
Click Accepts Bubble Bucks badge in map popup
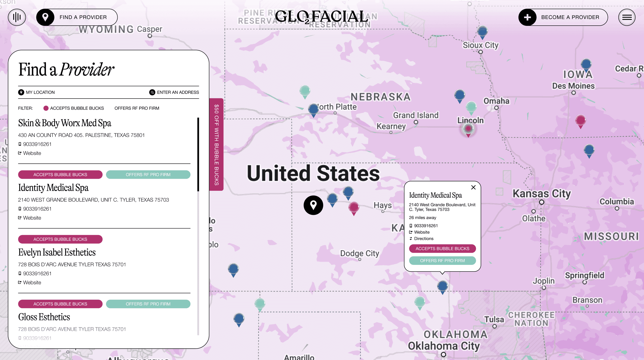coord(442,249)
